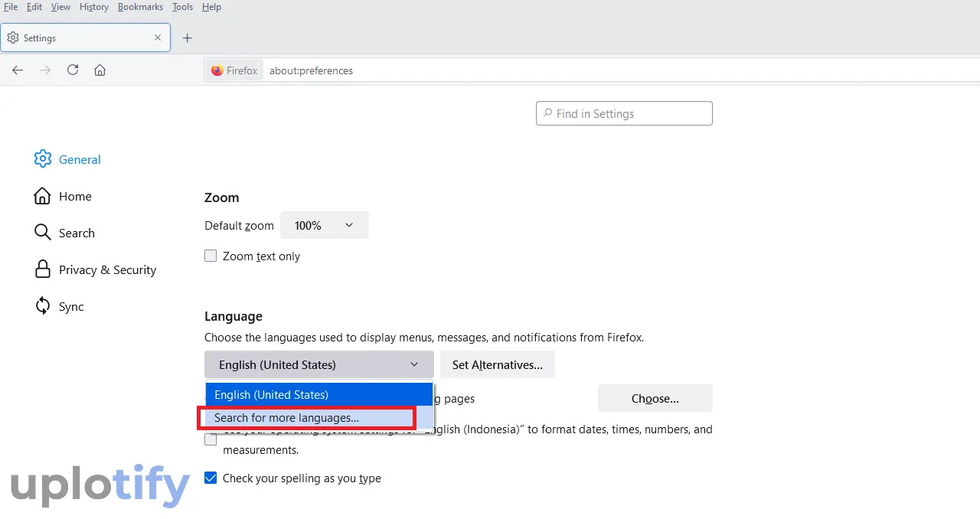Close the Settings tab
980x519 pixels.
click(158, 38)
